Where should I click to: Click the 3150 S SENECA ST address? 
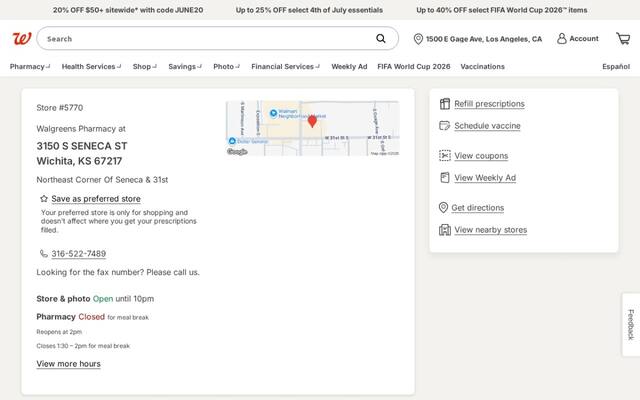click(x=82, y=146)
